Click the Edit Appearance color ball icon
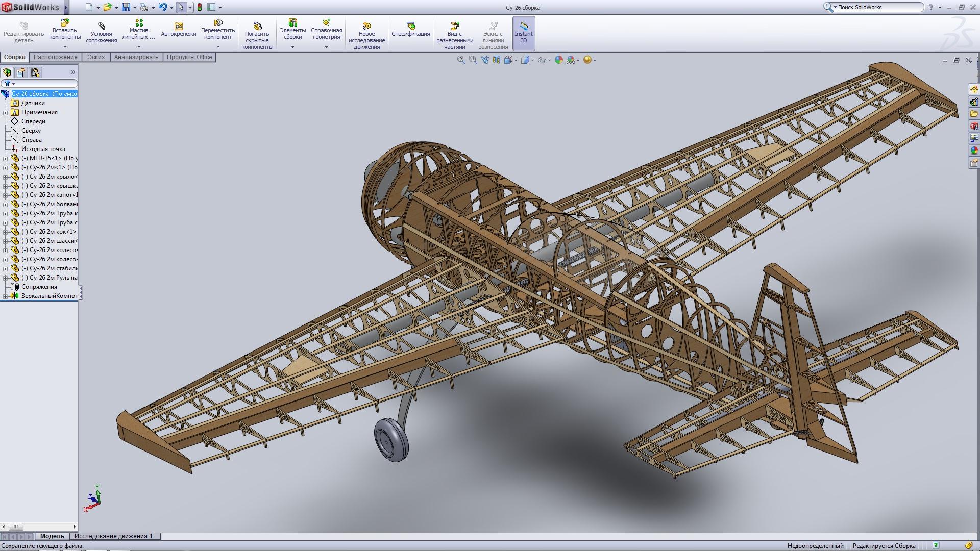 click(x=559, y=60)
